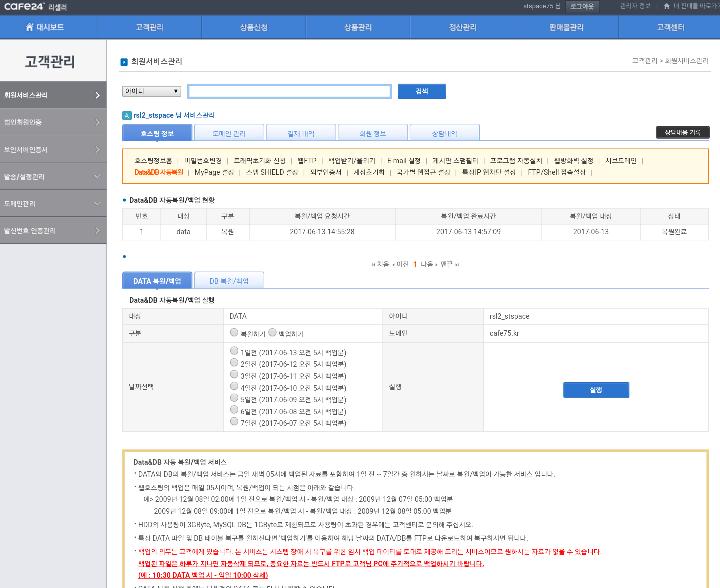Open the Email 설정 submenu link

(x=404, y=161)
